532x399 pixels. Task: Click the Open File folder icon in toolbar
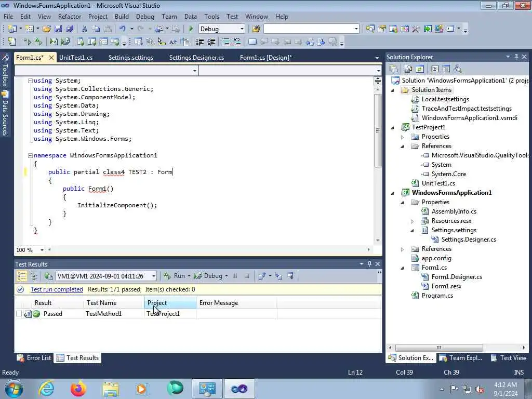tap(46, 29)
